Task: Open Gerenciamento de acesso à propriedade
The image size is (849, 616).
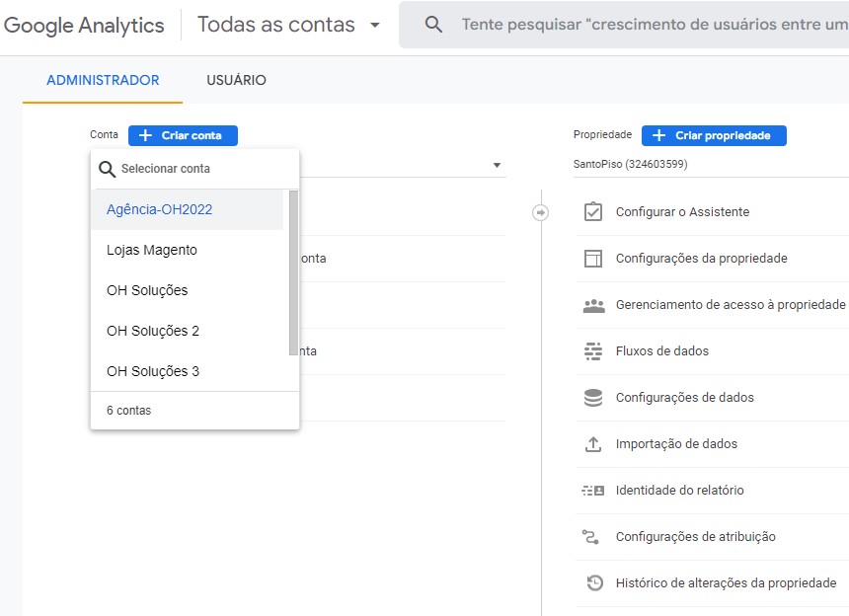Action: [x=712, y=305]
